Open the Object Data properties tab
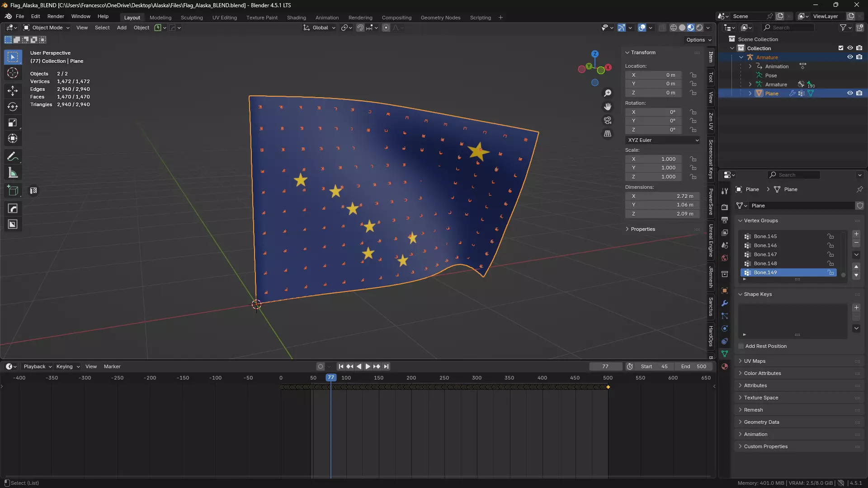Viewport: 868px width, 488px height. pos(725,354)
